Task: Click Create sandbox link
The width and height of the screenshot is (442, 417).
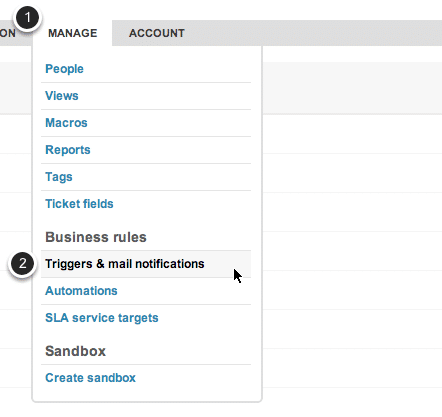Action: click(x=90, y=378)
